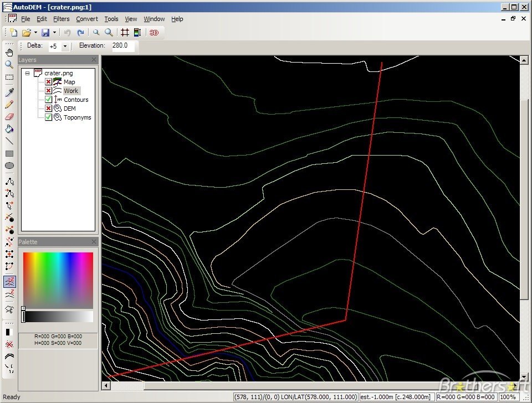Screen dimensions: 532x403
Task: Select the Pencil drawing tool
Action: (9, 104)
